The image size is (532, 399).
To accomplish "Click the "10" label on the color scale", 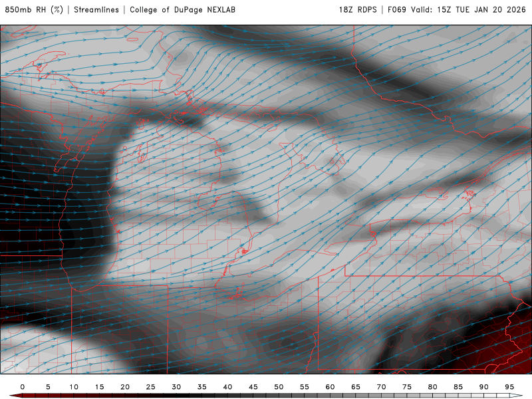I will pos(74,387).
